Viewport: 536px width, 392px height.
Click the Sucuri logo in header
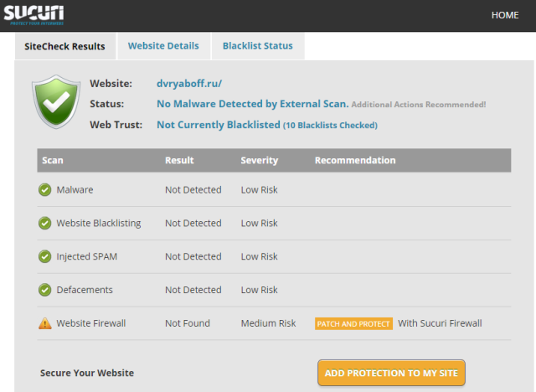coord(33,15)
